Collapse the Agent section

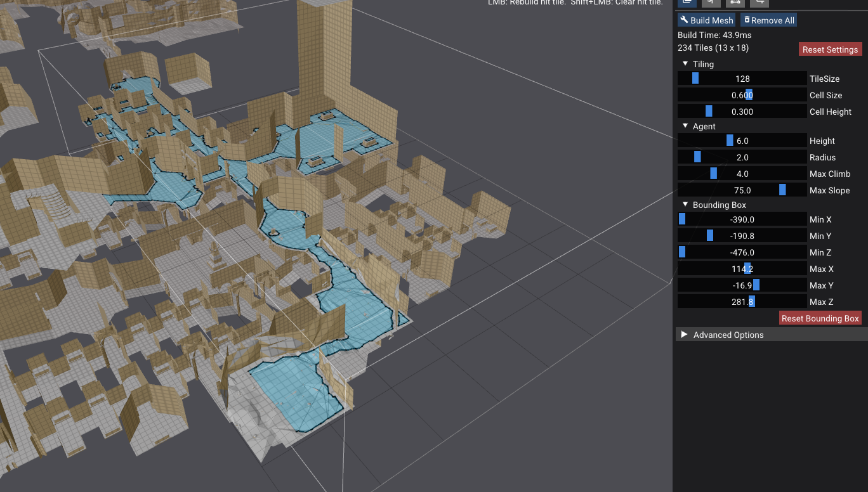685,126
